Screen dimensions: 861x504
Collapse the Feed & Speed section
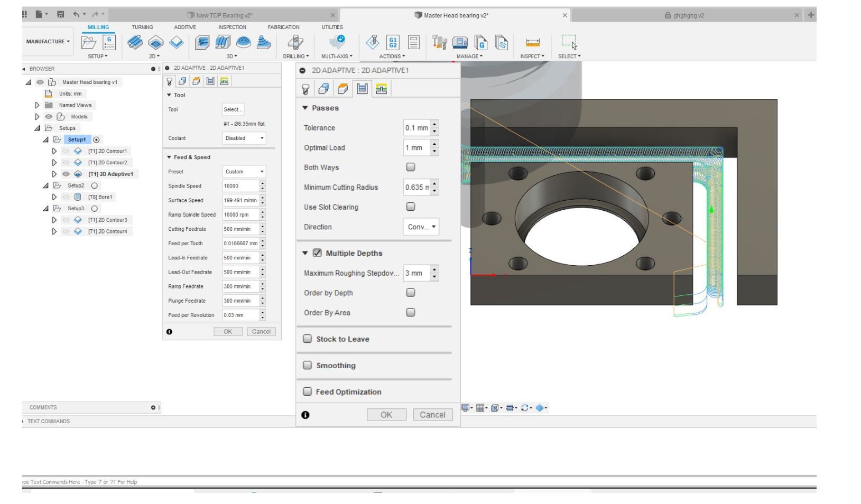coord(169,157)
